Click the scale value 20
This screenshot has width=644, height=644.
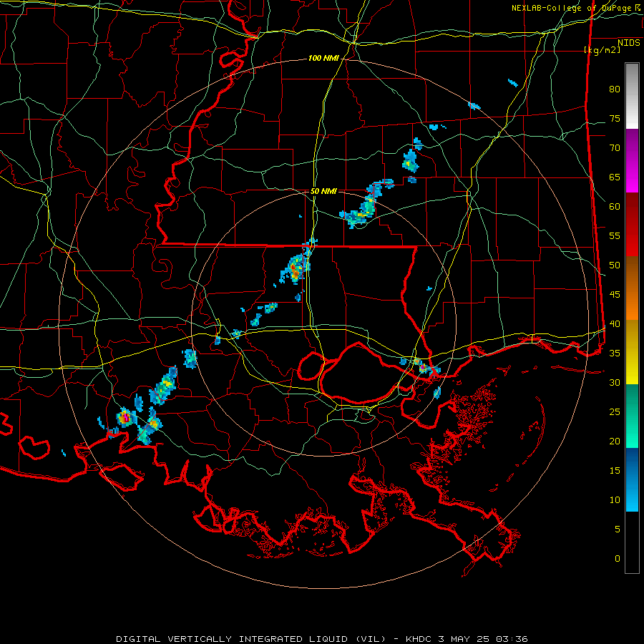(615, 441)
